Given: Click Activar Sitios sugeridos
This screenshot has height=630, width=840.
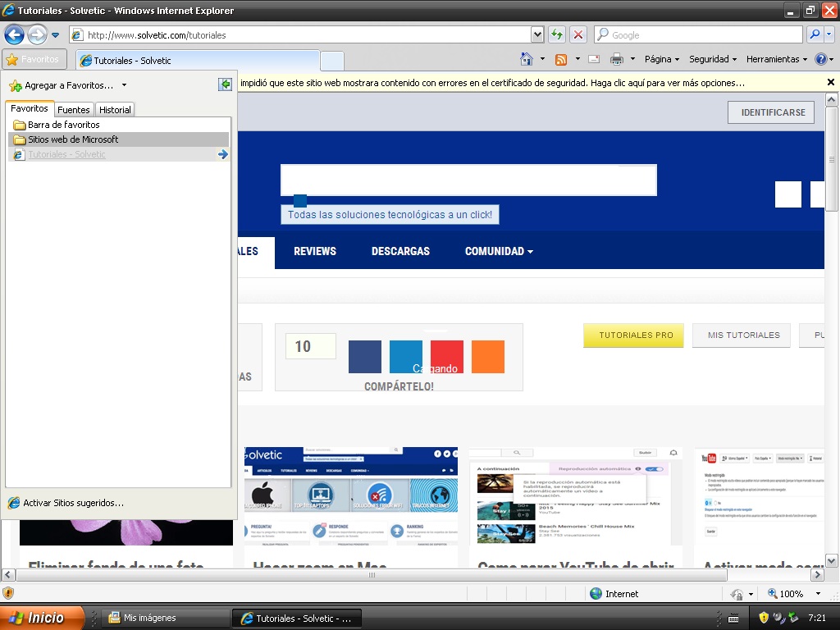Looking at the screenshot, I should point(66,503).
